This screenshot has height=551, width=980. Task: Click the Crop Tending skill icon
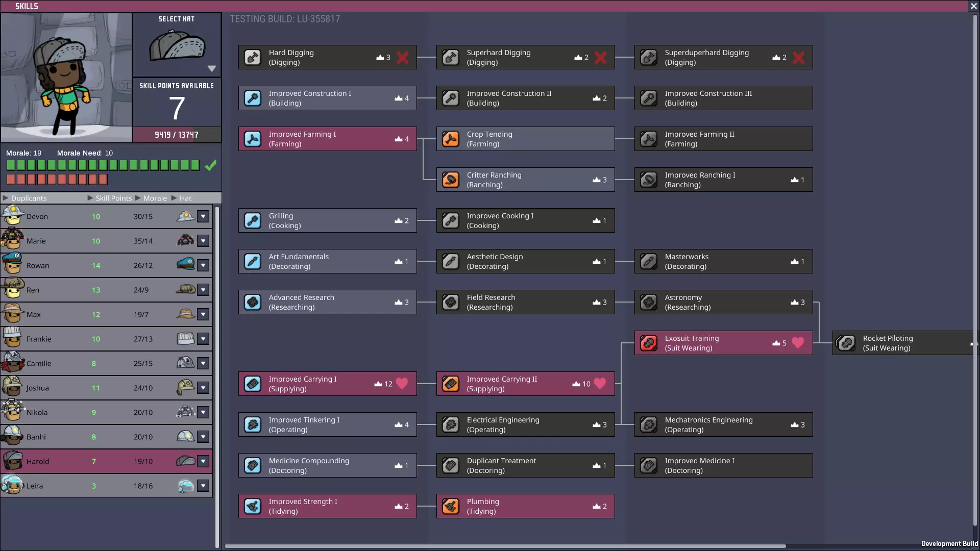(x=451, y=139)
